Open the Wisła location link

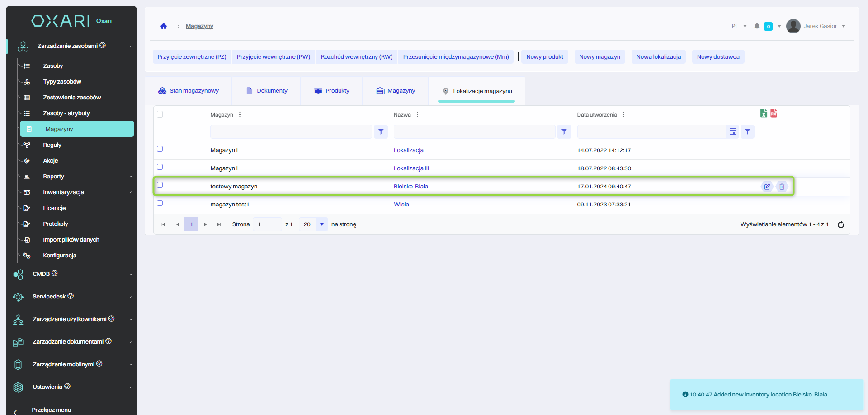click(401, 205)
